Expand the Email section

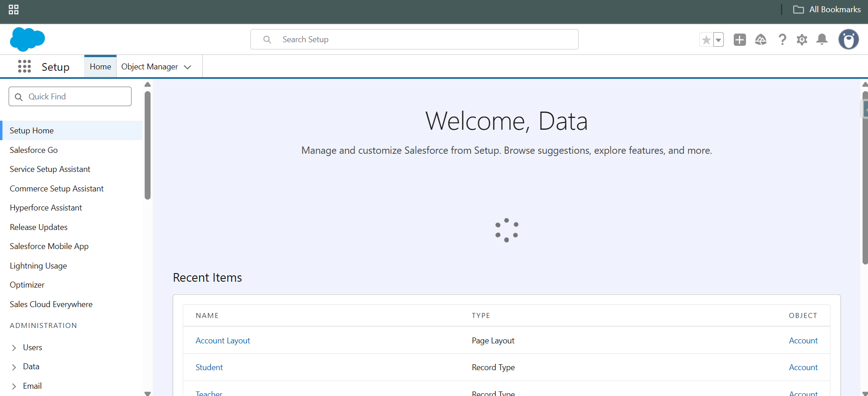tap(14, 386)
